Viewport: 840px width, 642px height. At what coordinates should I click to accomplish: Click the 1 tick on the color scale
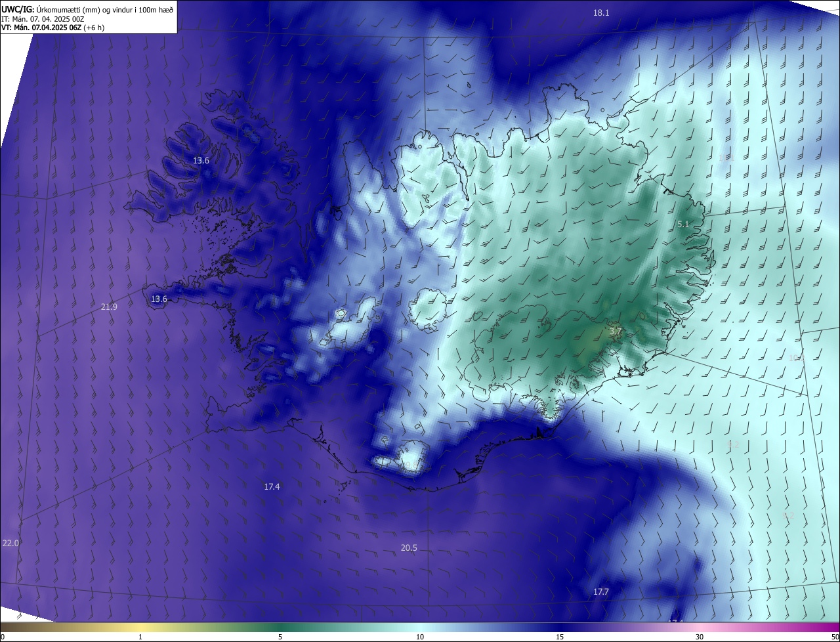tap(141, 637)
